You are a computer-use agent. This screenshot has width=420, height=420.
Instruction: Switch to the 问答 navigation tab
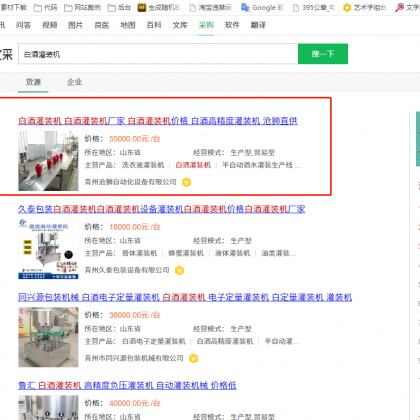pos(23,25)
